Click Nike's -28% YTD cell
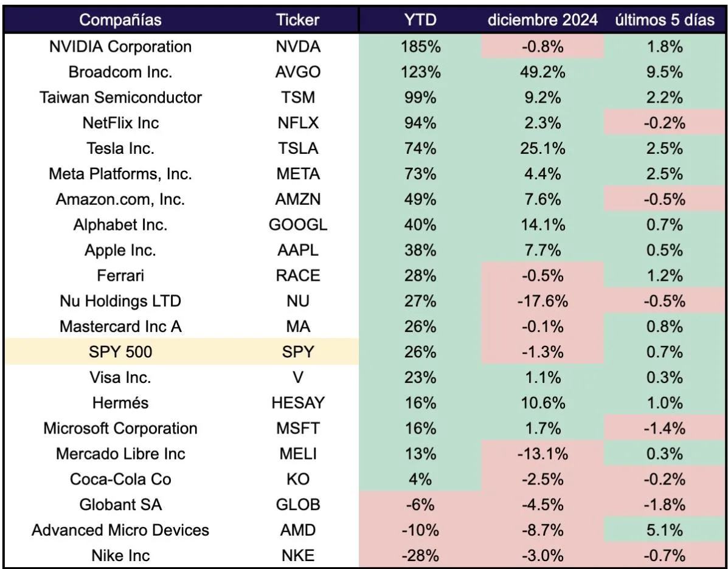 tap(420, 555)
